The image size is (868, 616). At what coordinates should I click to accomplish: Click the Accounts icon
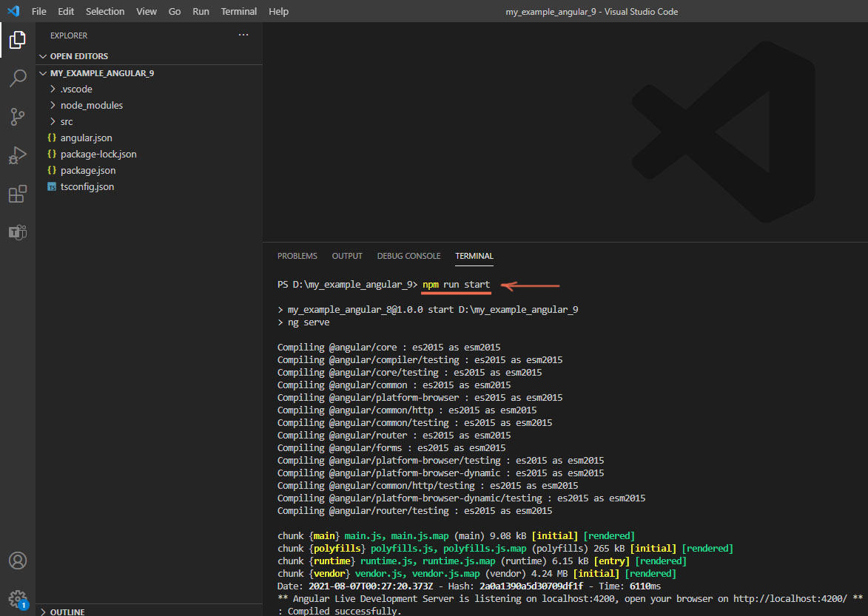tap(18, 561)
